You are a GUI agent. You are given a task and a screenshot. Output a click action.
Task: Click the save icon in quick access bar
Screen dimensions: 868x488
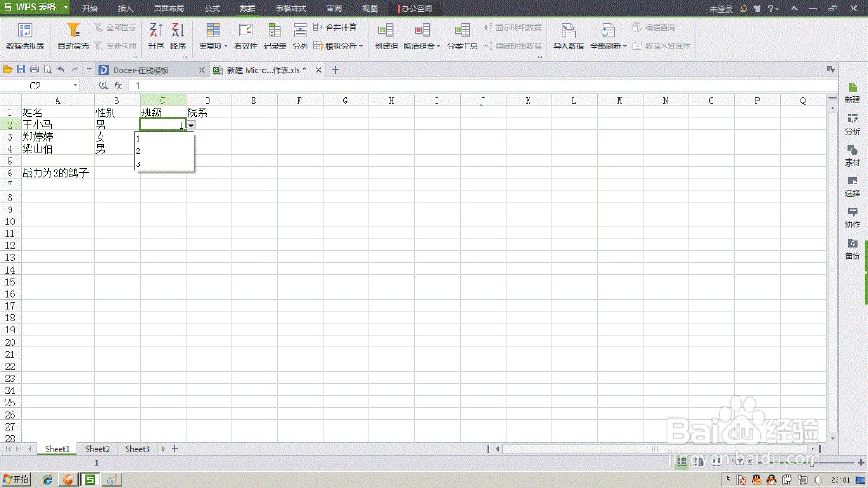(x=21, y=69)
